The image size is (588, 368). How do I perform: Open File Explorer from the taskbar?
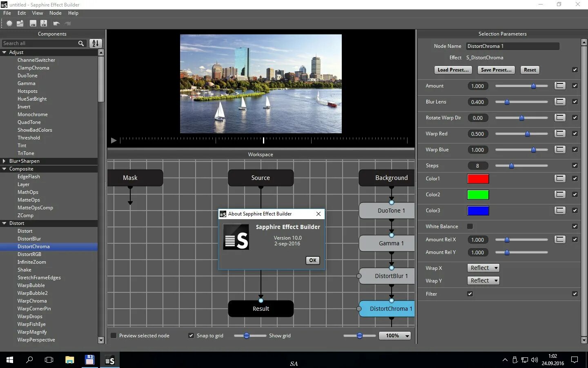pyautogui.click(x=70, y=360)
